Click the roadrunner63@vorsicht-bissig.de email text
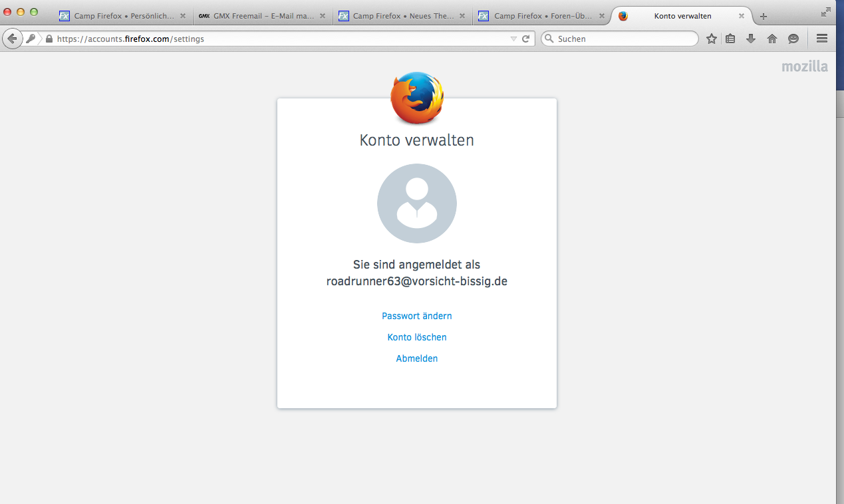 (417, 281)
